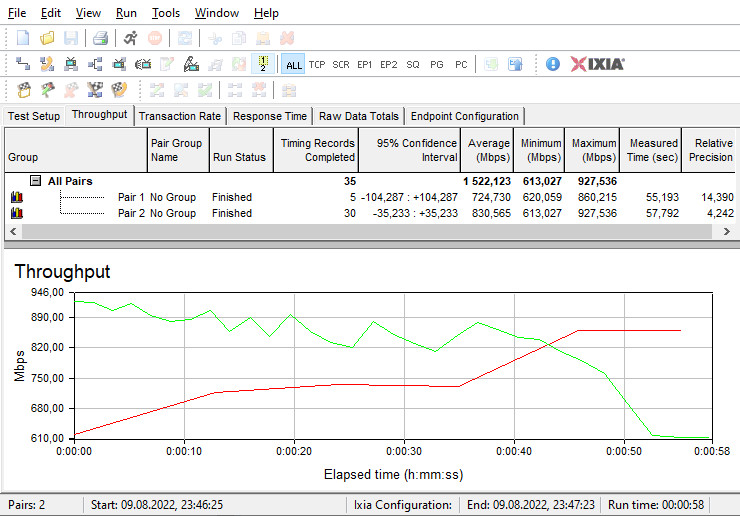The image size is (740, 516).
Task: Select the Throughput tab
Action: point(100,115)
